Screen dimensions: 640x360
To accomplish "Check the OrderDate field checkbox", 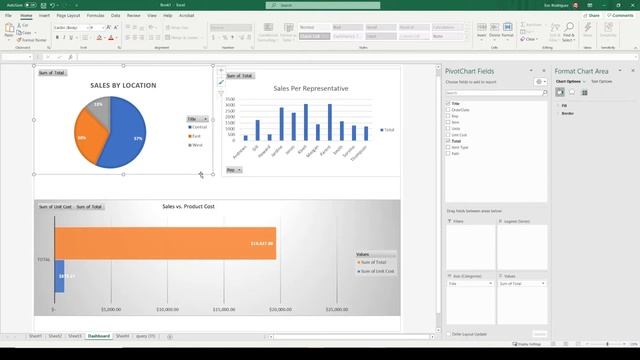I will point(448,109).
